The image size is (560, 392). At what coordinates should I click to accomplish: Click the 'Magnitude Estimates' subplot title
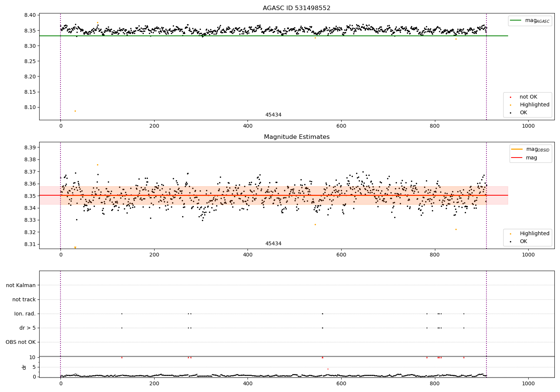click(296, 137)
